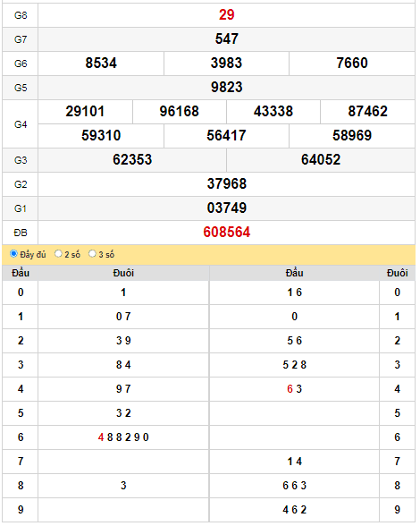
Task: Select the "Đầy đủ" radio option
Action: coord(13,254)
